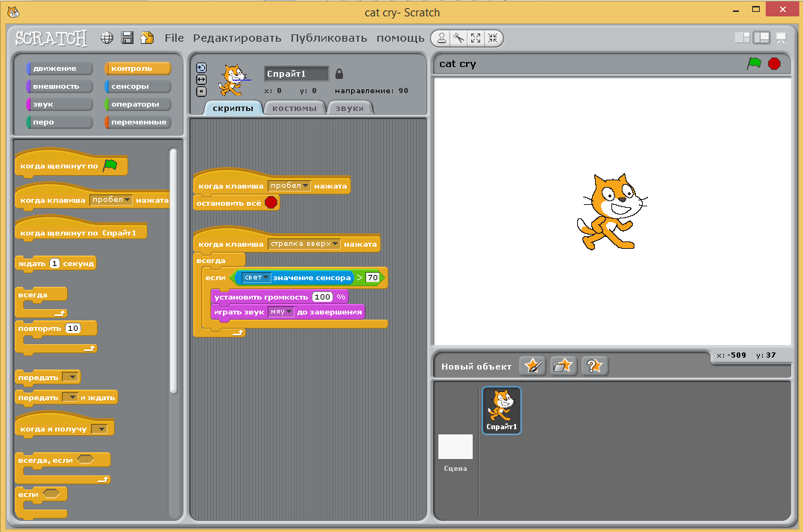Select the duplicate stamp tool

click(441, 38)
